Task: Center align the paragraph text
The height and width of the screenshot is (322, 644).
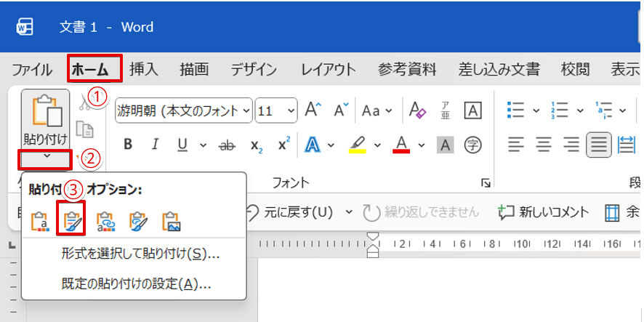Action: click(544, 145)
